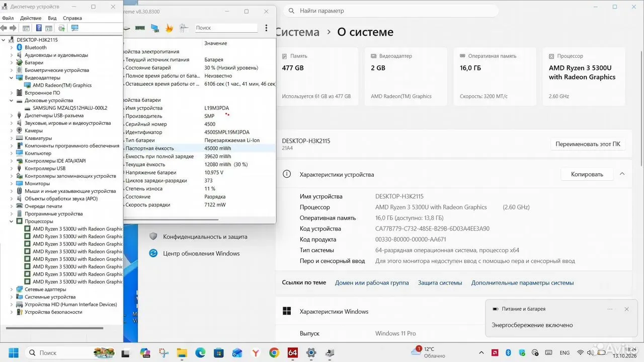Collapse the Процессоры category

click(12, 221)
